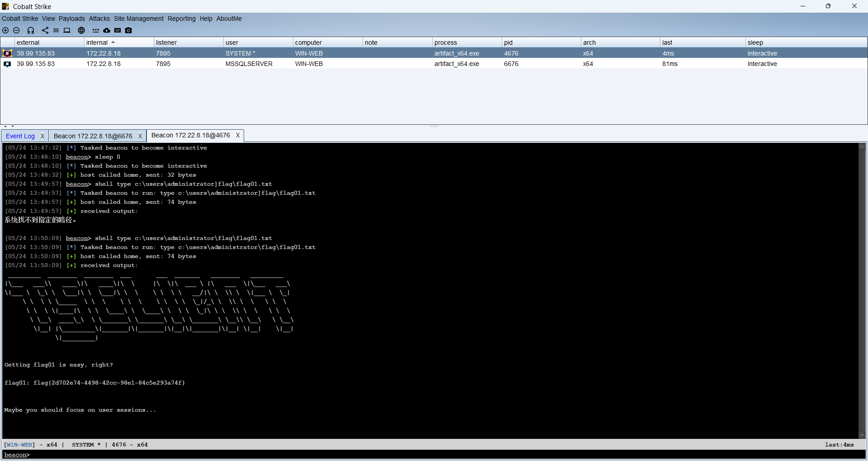The image size is (868, 461).
Task: Click the [WIN-WEB] status bar label
Action: tap(19, 445)
